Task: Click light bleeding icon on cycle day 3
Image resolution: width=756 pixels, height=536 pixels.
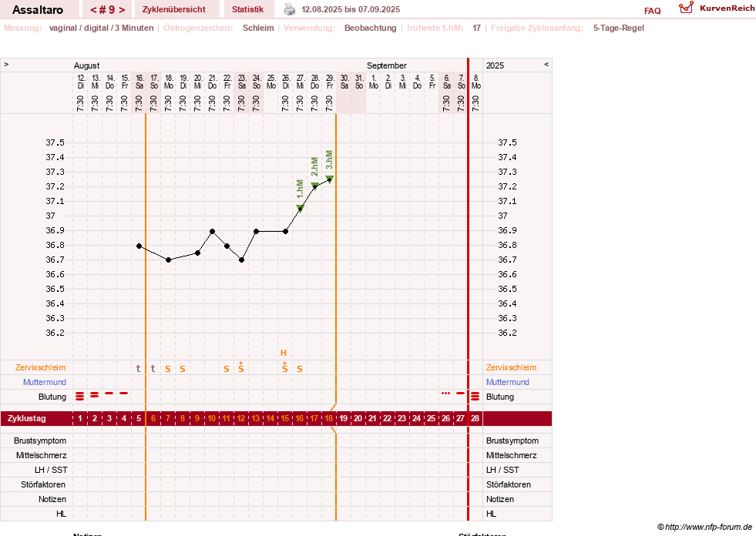Action: [x=109, y=394]
